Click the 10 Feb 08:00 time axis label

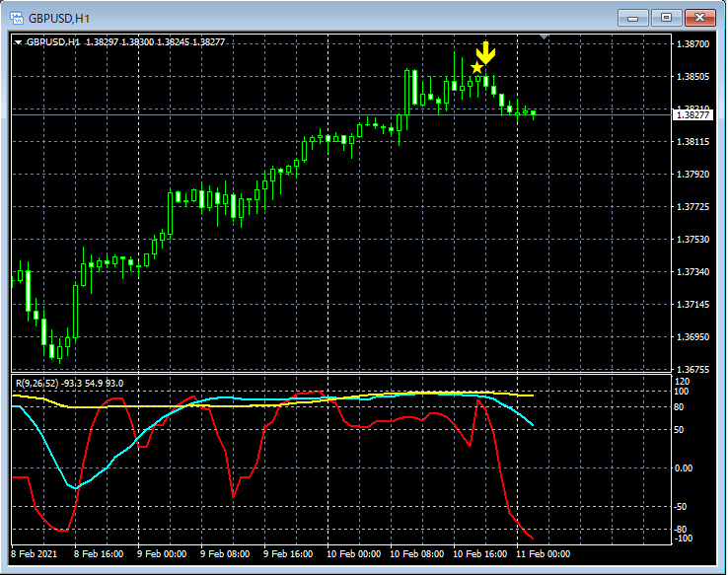[416, 554]
